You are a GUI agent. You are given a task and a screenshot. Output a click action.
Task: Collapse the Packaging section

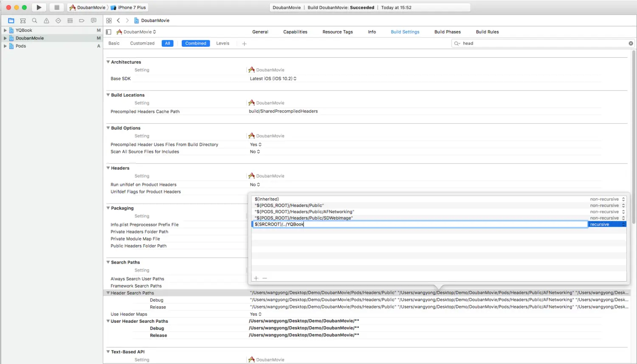coord(108,208)
